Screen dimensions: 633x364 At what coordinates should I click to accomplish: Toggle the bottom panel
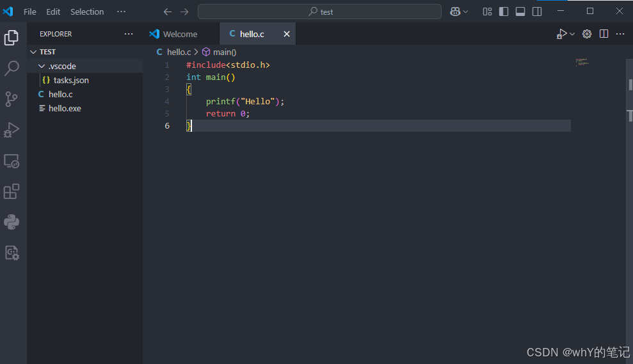point(520,12)
